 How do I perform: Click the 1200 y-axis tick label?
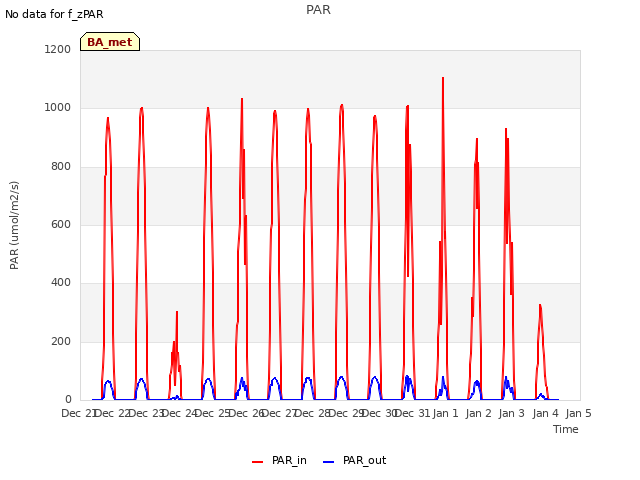[58, 49]
